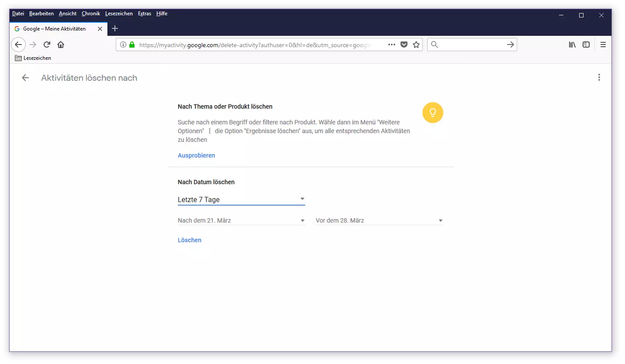Click the search magnifier icon
Viewport: 625px width, 364px height.
click(x=435, y=45)
